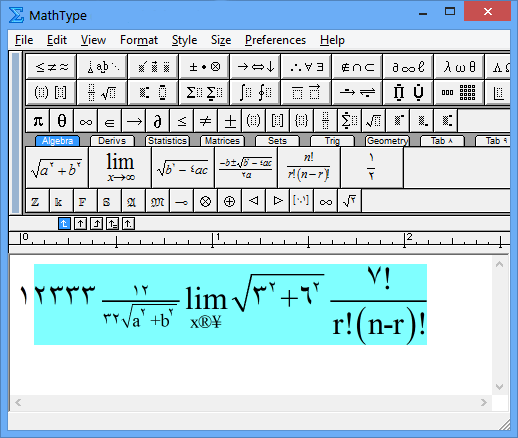
Task: Open the Help menu
Action: point(332,40)
